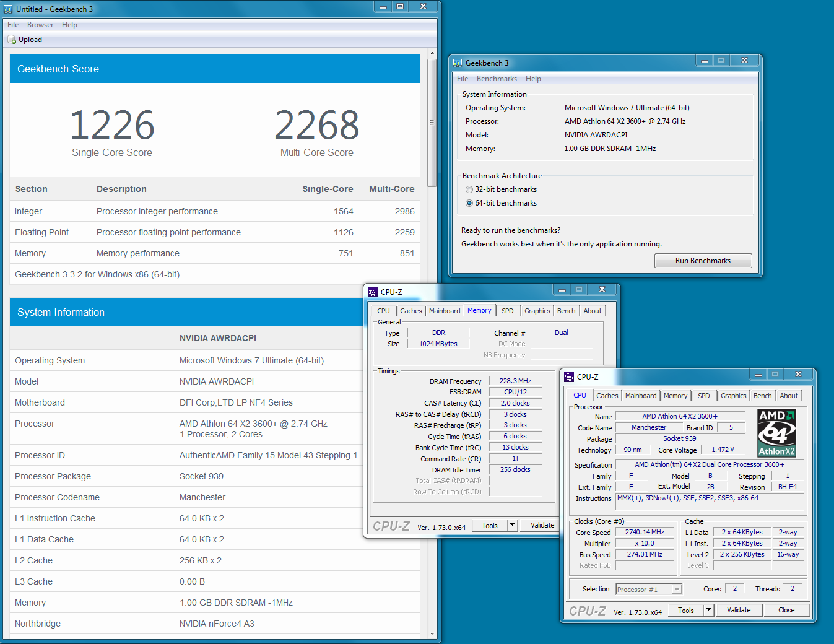834x644 pixels.
Task: Click Memory performance single-core value 751
Action: point(345,253)
